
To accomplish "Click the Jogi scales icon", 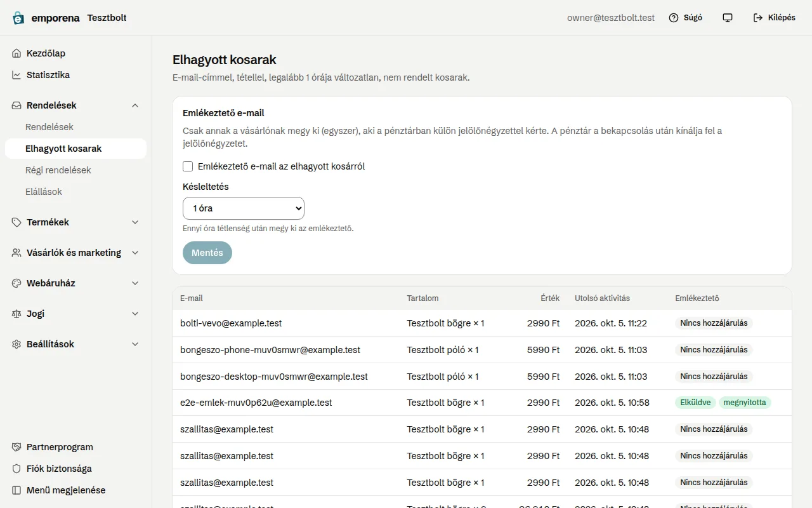I will click(x=16, y=314).
